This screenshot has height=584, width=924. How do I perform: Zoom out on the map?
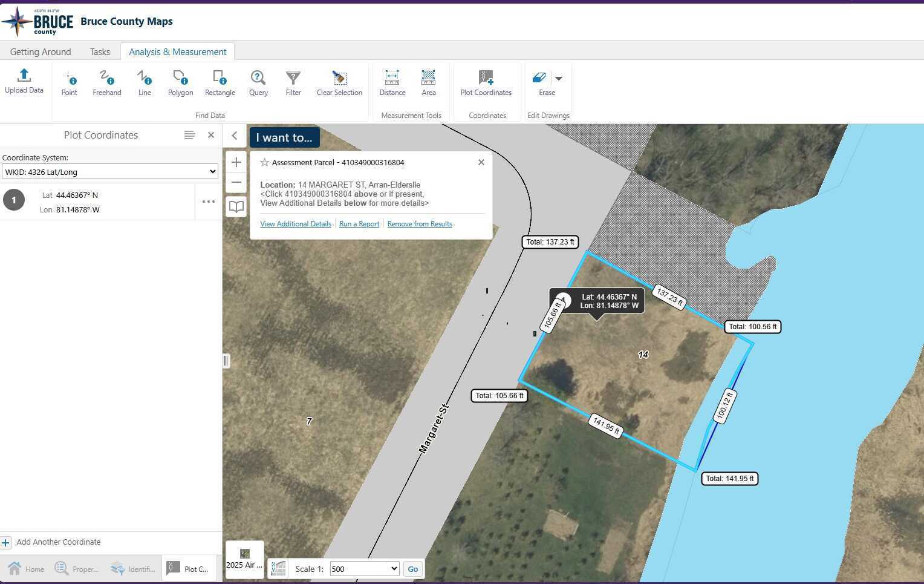[x=236, y=182]
